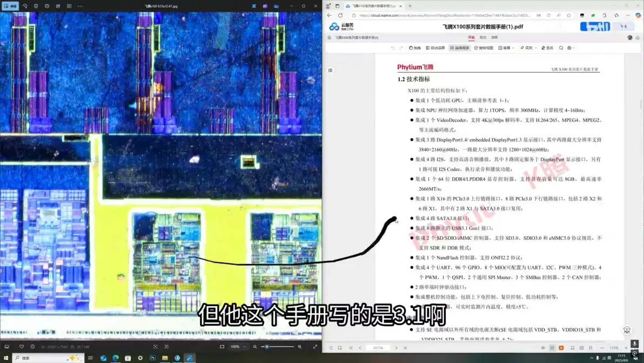Adjust the Photos zoom slider
This screenshot has width=644, height=363.
(x=278, y=347)
